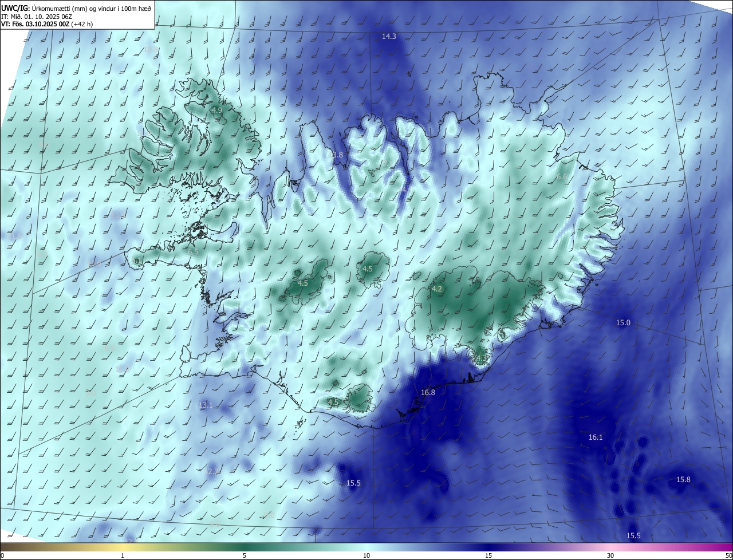The height and width of the screenshot is (560, 733).
Task: Click the 0 tick on the color scale
Action: tap(2, 555)
